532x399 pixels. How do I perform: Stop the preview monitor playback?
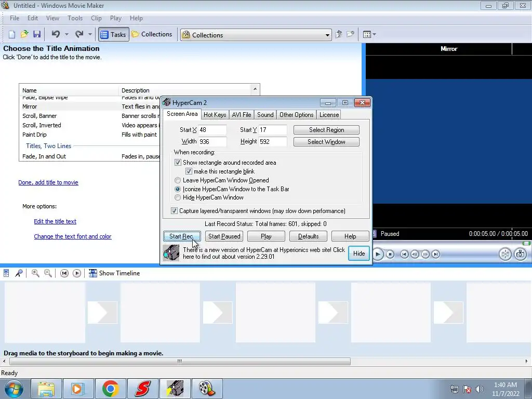click(x=390, y=254)
